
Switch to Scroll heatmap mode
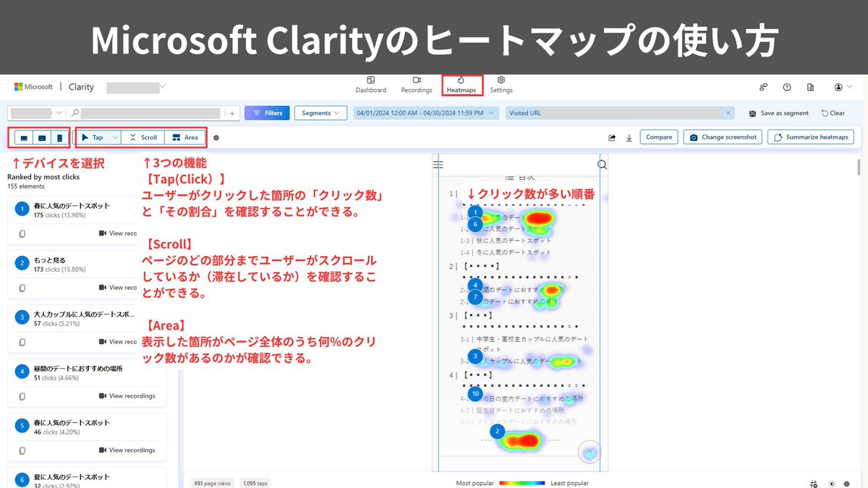click(142, 137)
